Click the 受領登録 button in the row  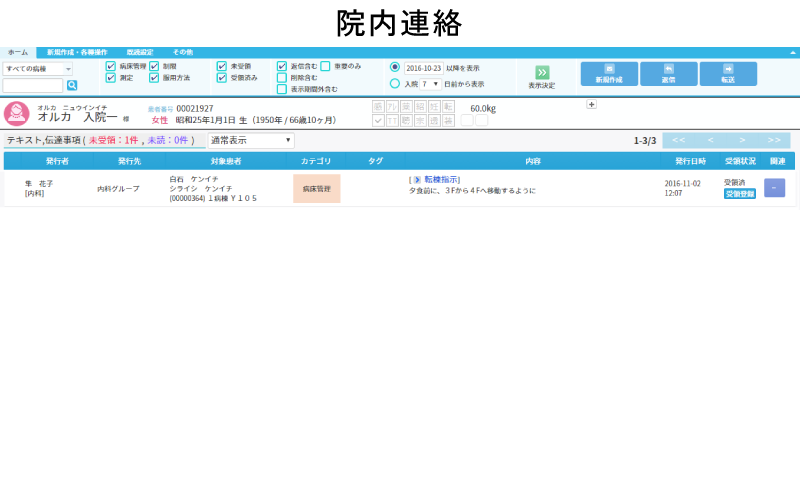[x=740, y=194]
